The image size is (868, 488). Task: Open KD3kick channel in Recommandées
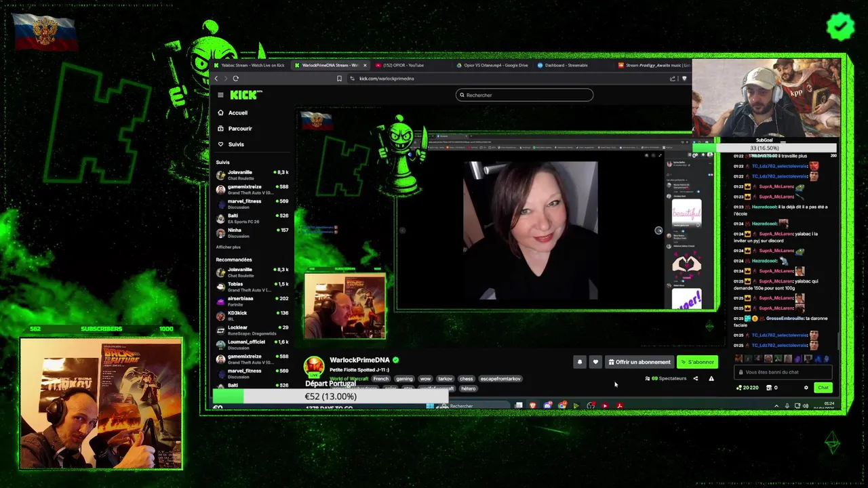[252, 315]
